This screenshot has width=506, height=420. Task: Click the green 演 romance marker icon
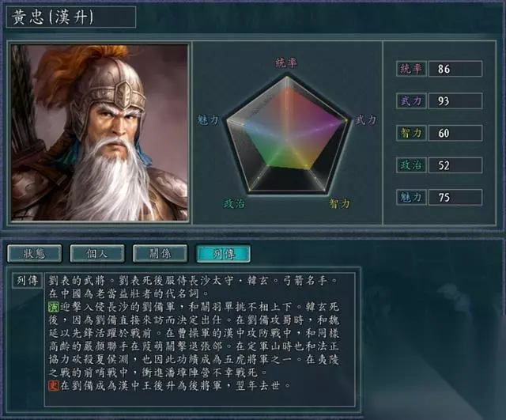click(54, 307)
